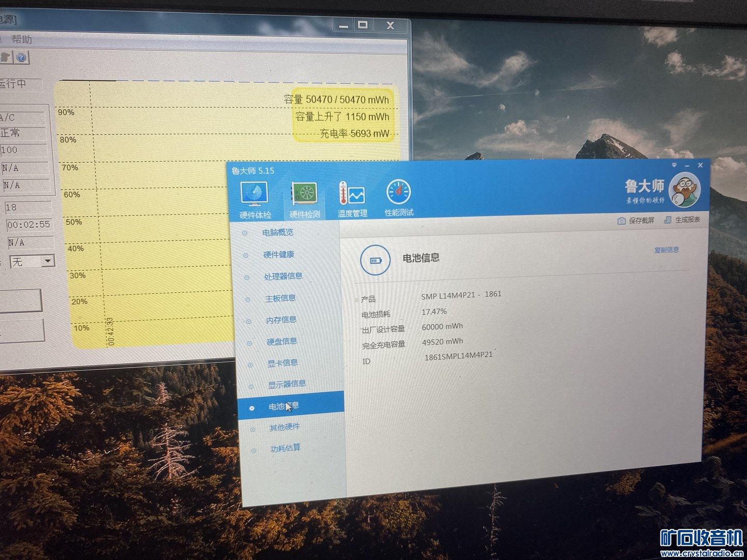The image size is (747, 560).
Task: Select 处理器信息 in the sidebar
Action: point(283,276)
